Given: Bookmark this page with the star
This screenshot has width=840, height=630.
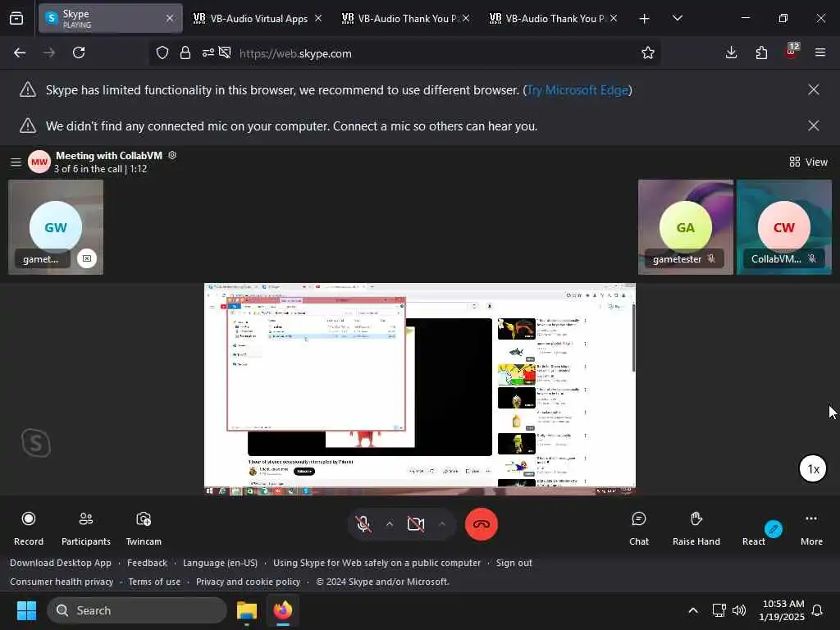Looking at the screenshot, I should click(648, 52).
